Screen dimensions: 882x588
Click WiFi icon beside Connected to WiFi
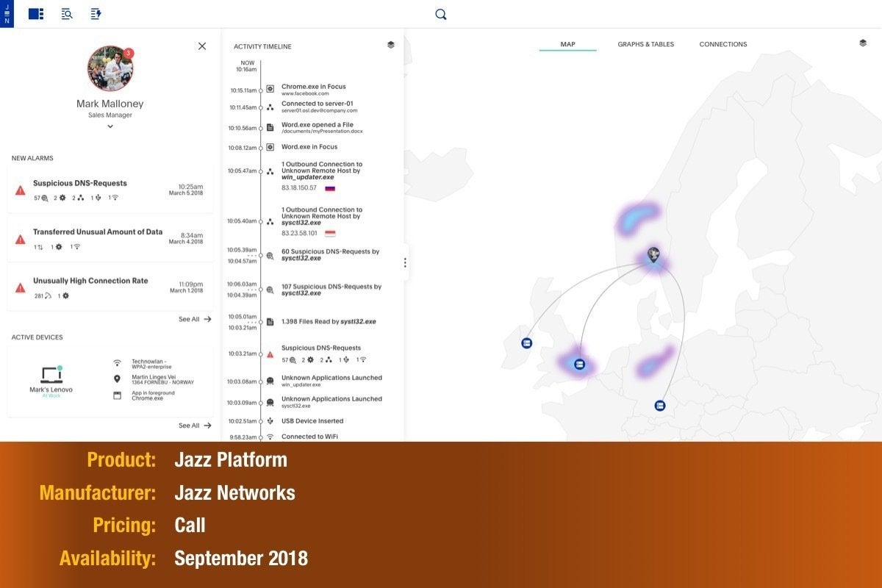270,437
